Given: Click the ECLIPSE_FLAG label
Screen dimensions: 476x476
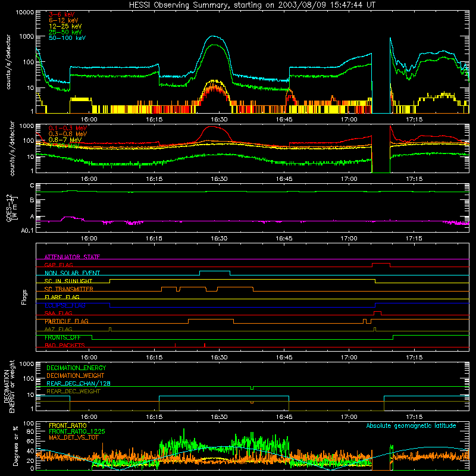Looking at the screenshot, I should (65, 305).
